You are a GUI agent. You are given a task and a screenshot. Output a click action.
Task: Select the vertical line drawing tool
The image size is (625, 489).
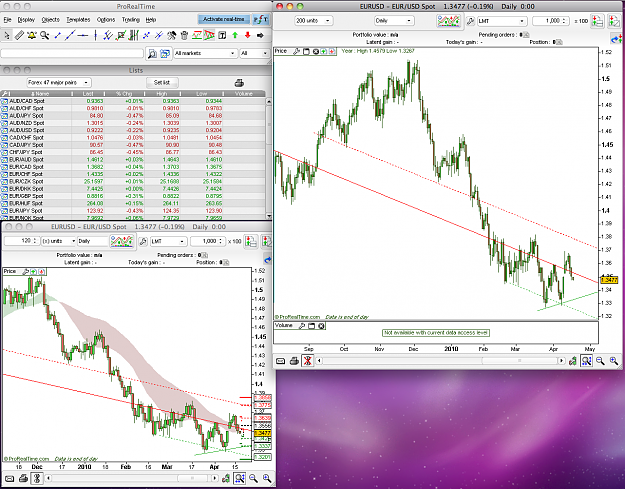pyautogui.click(x=96, y=36)
